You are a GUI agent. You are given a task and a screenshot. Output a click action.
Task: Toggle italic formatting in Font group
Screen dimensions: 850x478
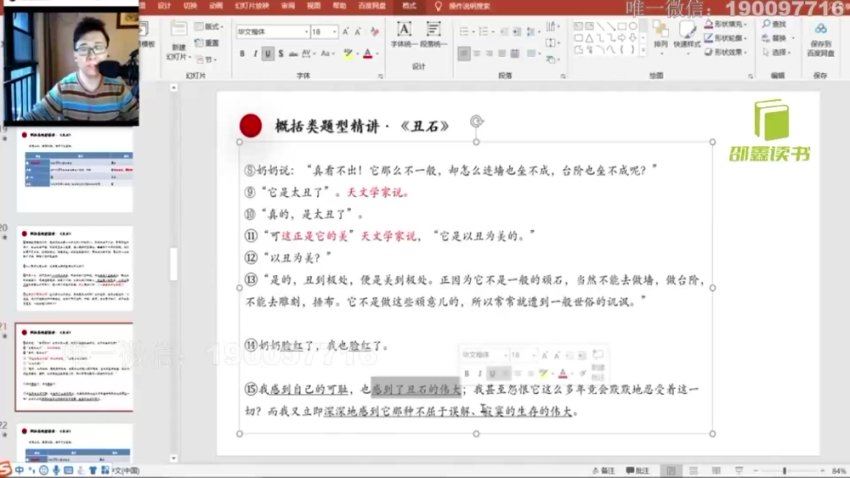coord(255,54)
